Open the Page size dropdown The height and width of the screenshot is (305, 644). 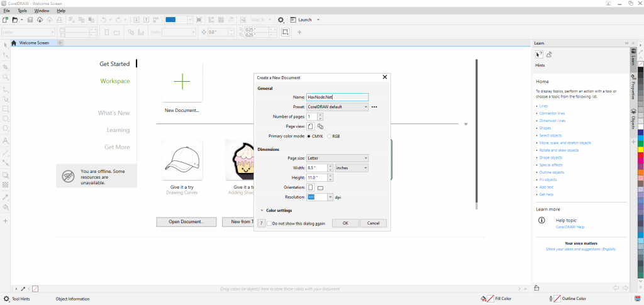click(x=336, y=158)
